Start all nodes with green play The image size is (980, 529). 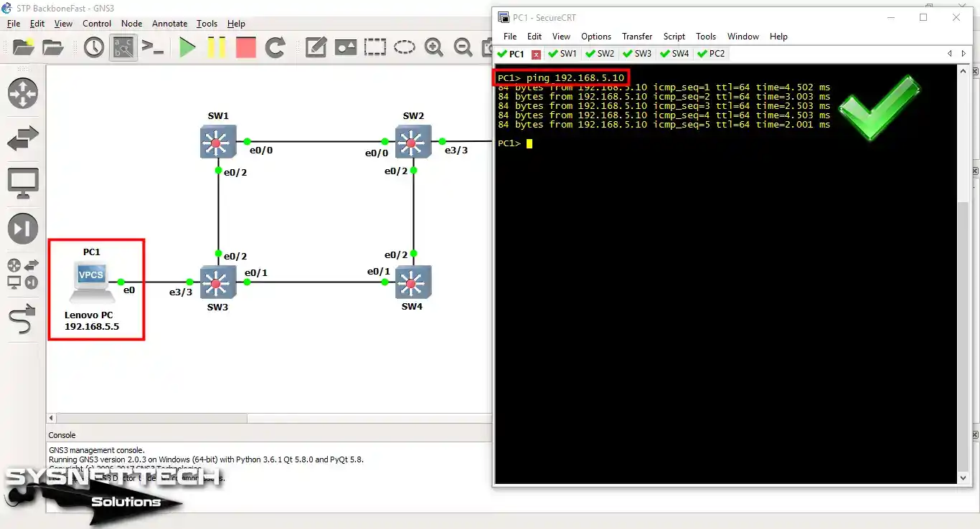pyautogui.click(x=187, y=48)
